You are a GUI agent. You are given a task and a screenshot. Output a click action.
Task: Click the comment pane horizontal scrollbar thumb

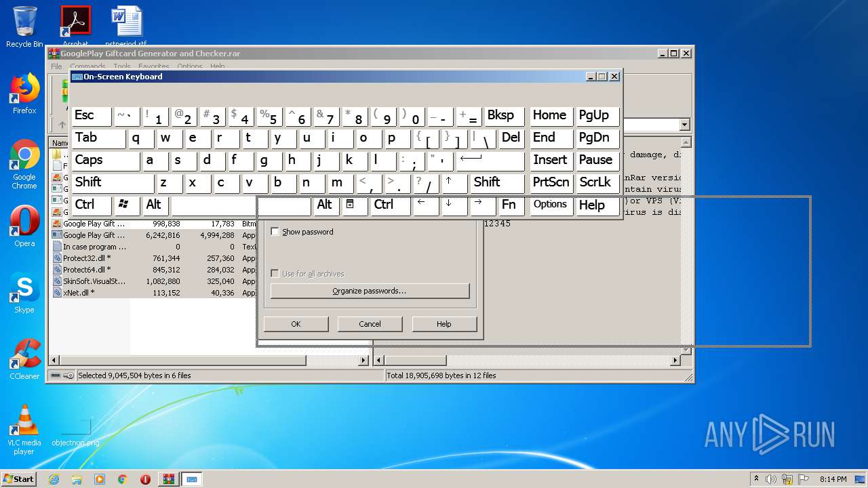click(x=414, y=361)
